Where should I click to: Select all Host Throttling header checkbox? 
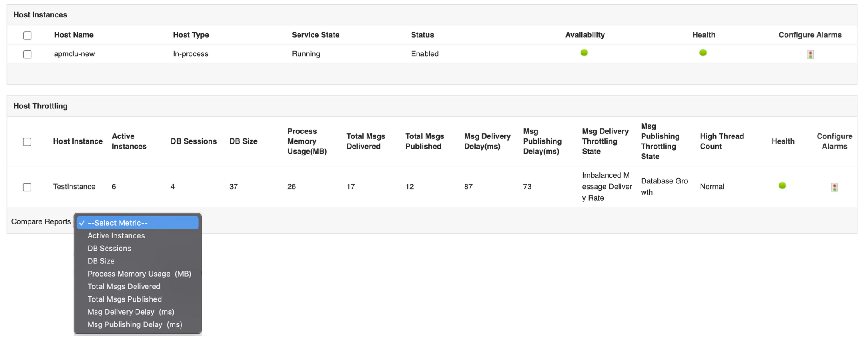(x=27, y=142)
